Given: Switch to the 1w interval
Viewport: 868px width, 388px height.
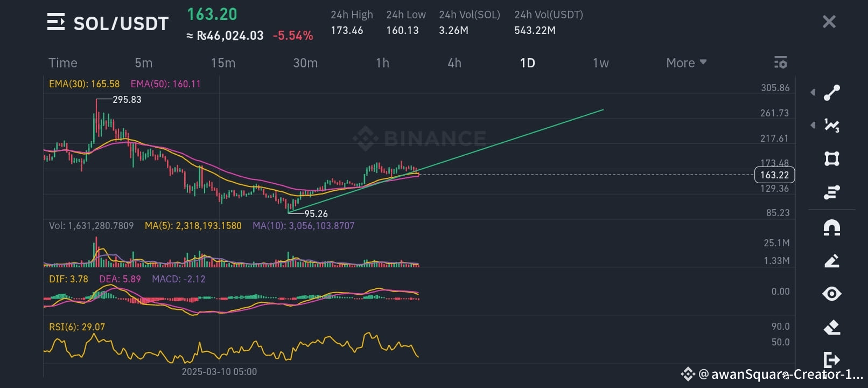Looking at the screenshot, I should point(600,63).
